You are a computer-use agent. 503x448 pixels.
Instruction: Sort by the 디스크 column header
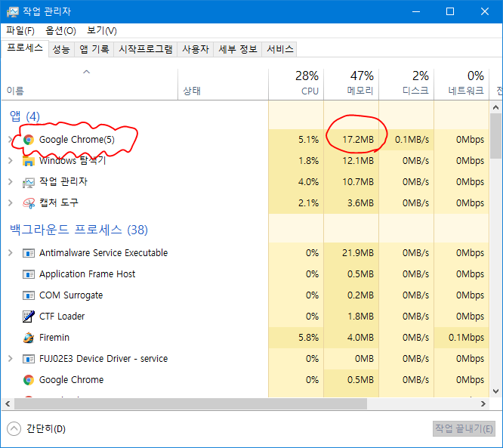(406, 84)
